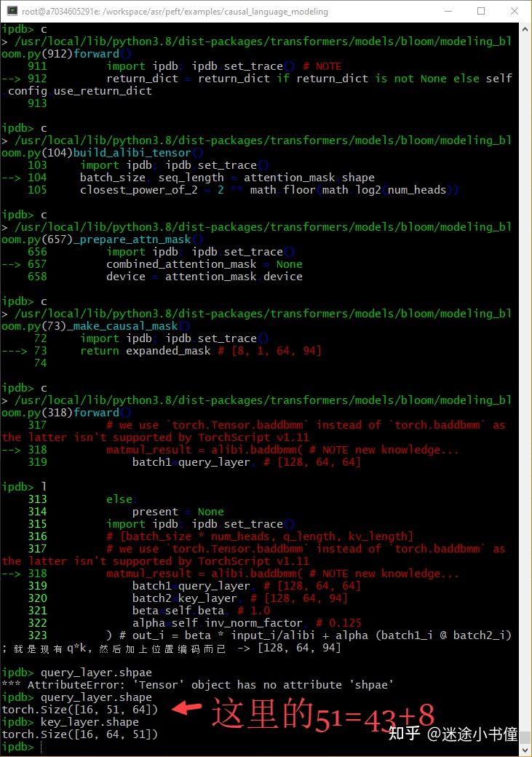The width and height of the screenshot is (532, 757).
Task: Click the 'ipdb> key_layer.shape' command
Action: pyautogui.click(x=70, y=722)
